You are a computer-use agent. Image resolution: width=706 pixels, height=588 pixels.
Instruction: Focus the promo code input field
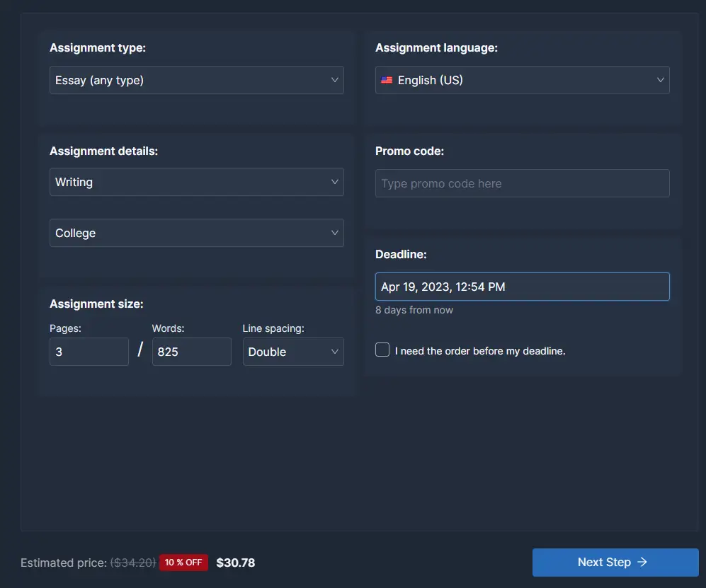pyautogui.click(x=522, y=183)
